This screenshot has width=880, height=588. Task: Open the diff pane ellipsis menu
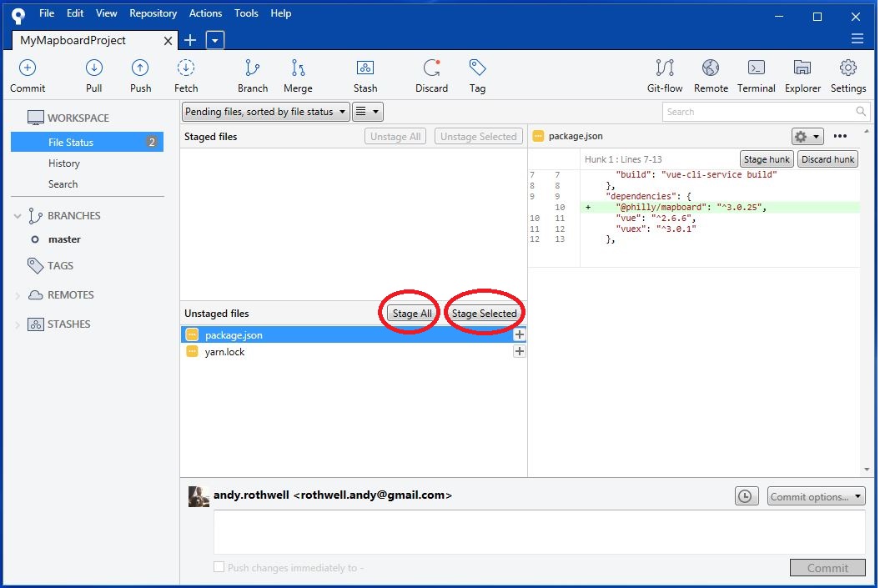pyautogui.click(x=840, y=136)
